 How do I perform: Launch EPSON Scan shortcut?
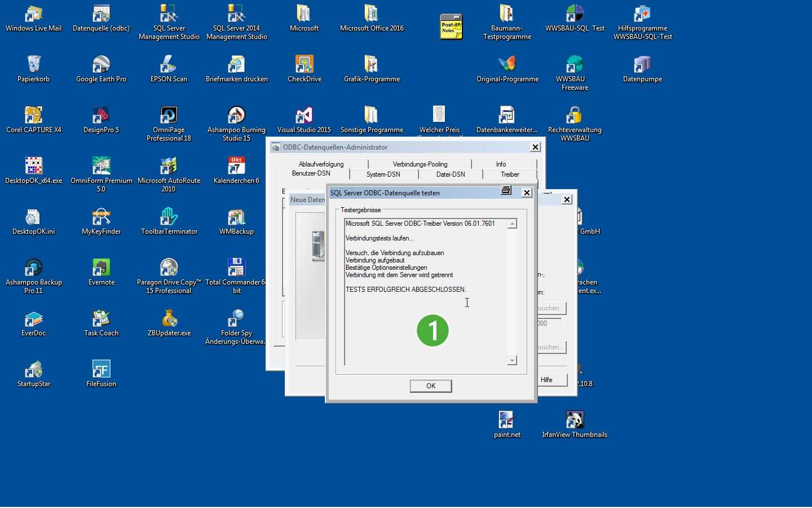169,69
